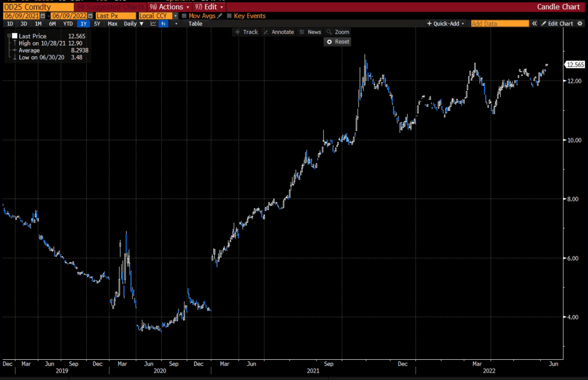Open the end date calendar picker
Screen dimensions: 588x380
pyautogui.click(x=91, y=16)
